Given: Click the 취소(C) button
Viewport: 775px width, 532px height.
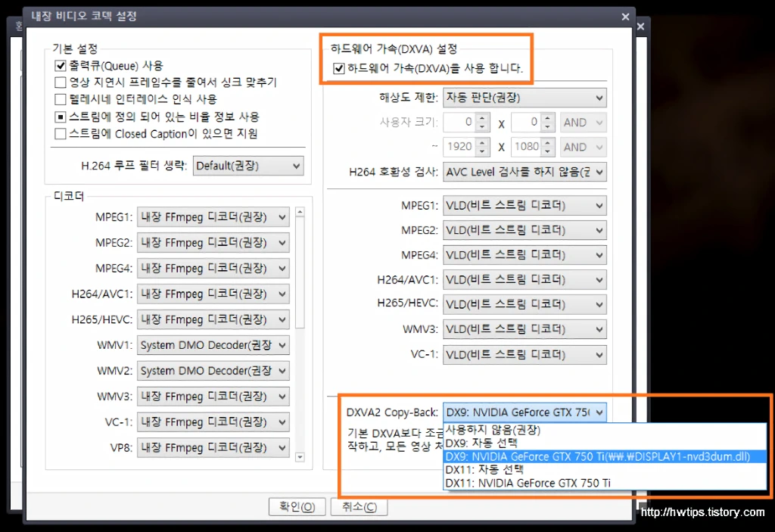Looking at the screenshot, I should point(359,507).
